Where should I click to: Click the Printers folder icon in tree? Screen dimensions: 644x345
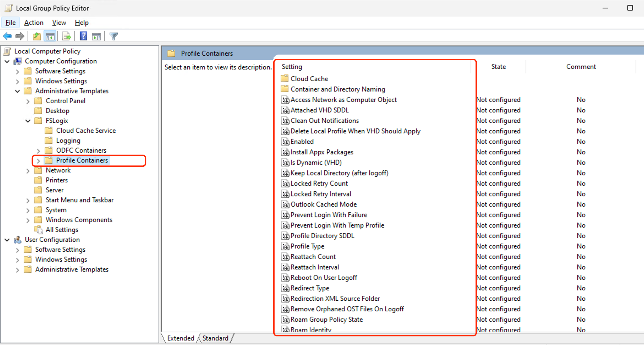38,180
